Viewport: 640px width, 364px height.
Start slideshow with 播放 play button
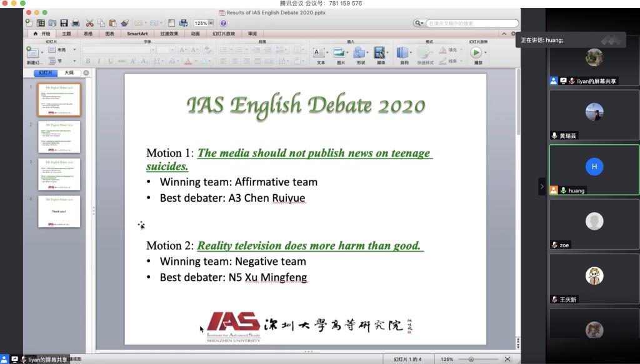pos(477,54)
